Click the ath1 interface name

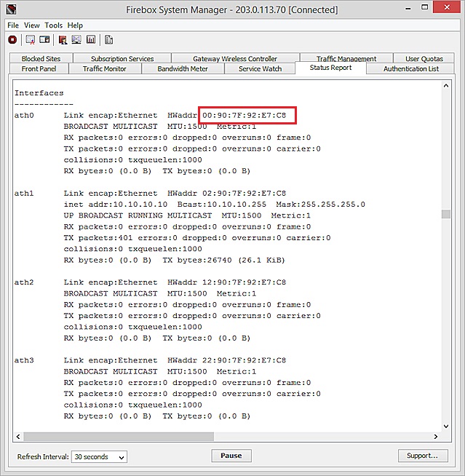(x=24, y=194)
